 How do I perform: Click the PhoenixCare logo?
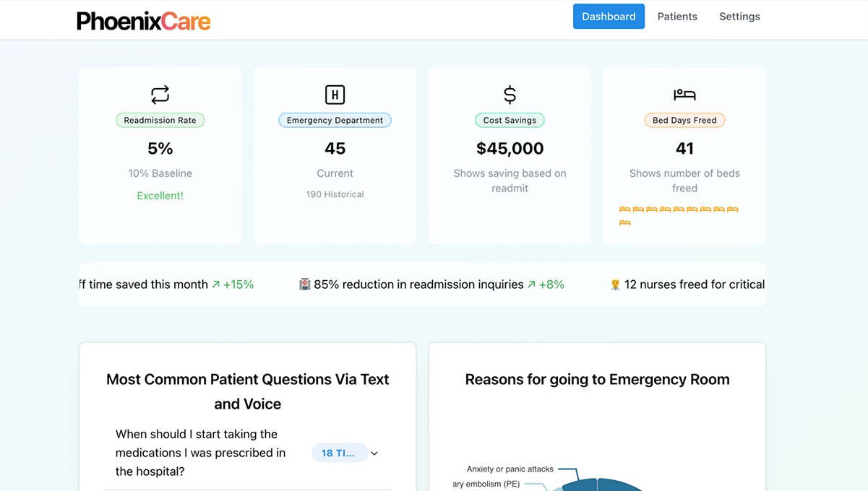coord(143,20)
